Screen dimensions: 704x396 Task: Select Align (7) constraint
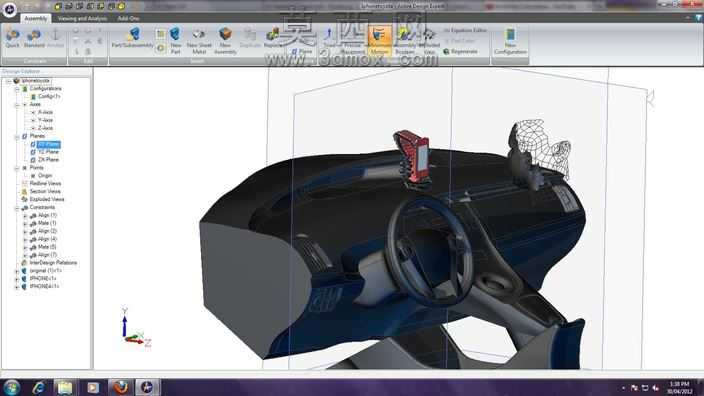click(x=47, y=255)
